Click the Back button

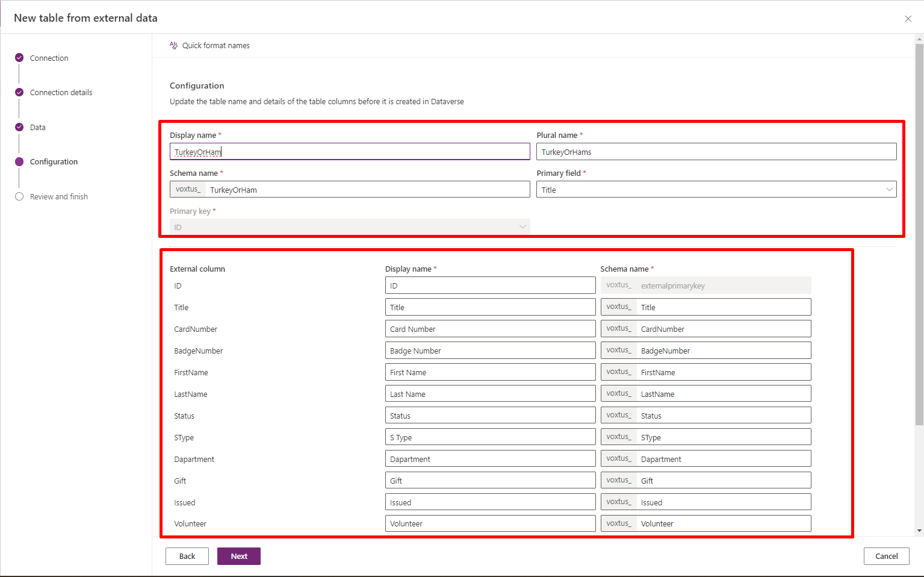coord(187,556)
